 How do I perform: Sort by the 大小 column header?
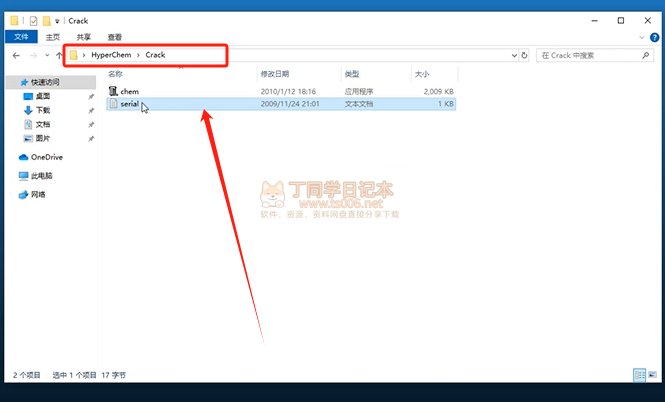[422, 74]
